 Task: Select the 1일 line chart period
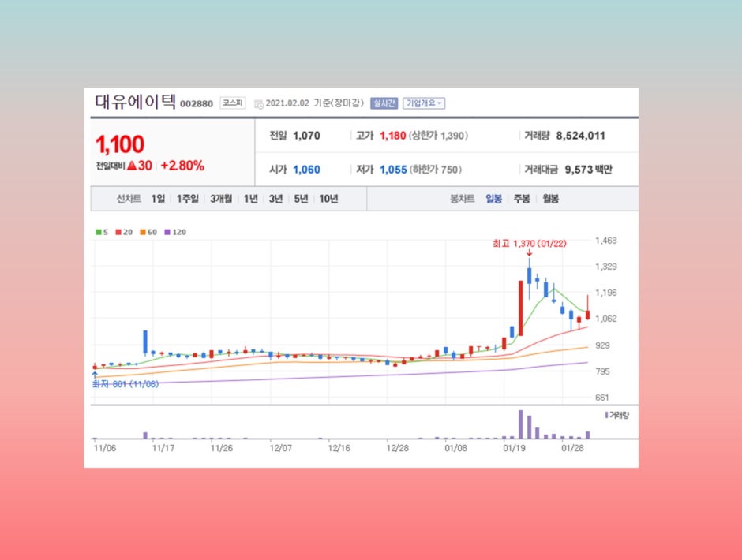(158, 199)
